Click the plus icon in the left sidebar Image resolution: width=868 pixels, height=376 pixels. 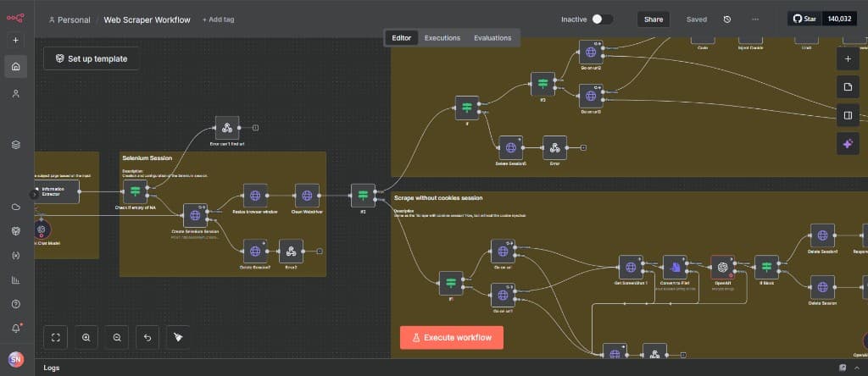(15, 41)
